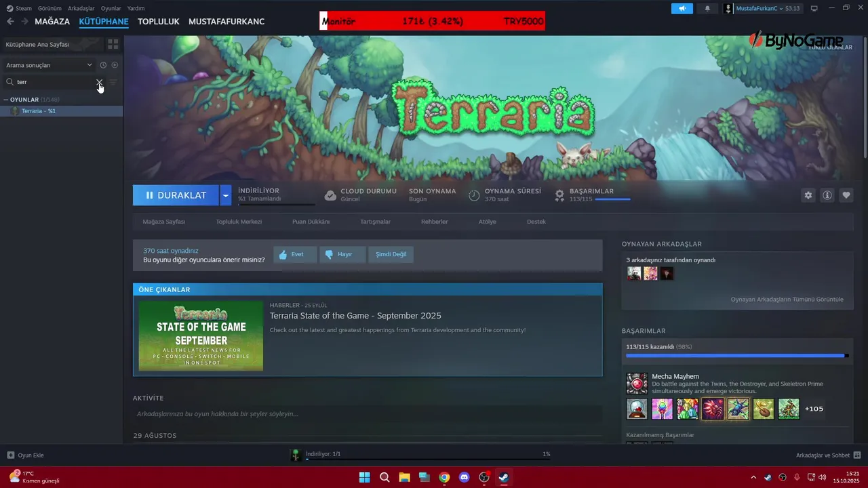Open third friend avatar in Oynayan Arkadaşlar
This screenshot has width=868, height=488.
pyautogui.click(x=667, y=273)
